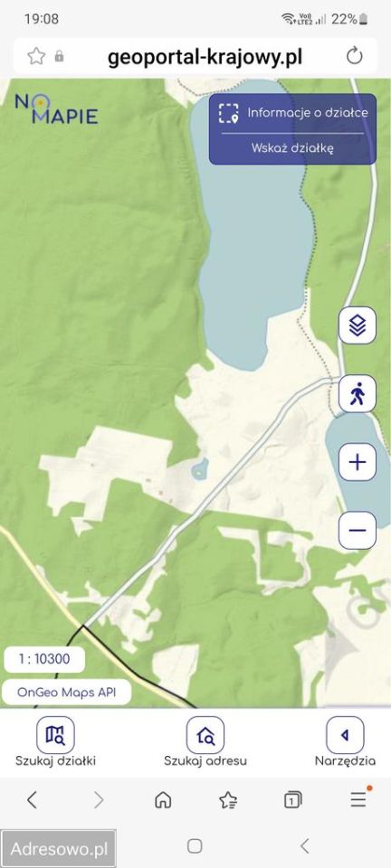Open the browser tabs counter
The width and height of the screenshot is (391, 868).
(x=292, y=800)
